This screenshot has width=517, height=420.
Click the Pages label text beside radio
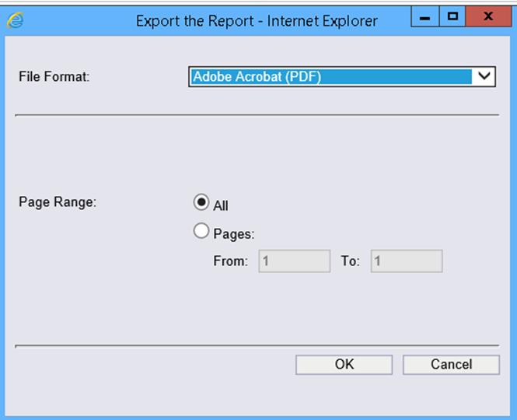[x=234, y=234]
